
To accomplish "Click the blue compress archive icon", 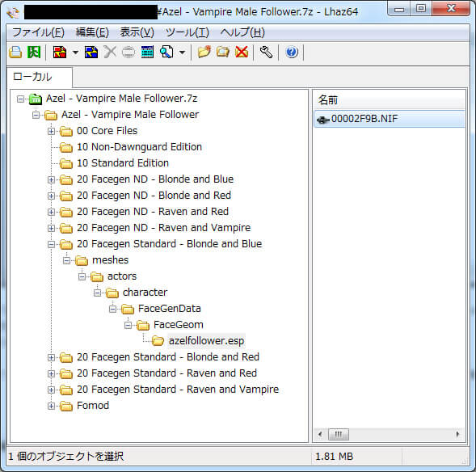I will 91,53.
